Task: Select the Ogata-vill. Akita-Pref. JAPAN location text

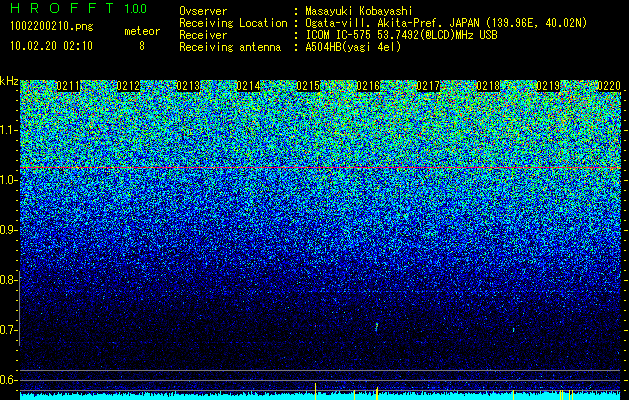Action: [446, 23]
